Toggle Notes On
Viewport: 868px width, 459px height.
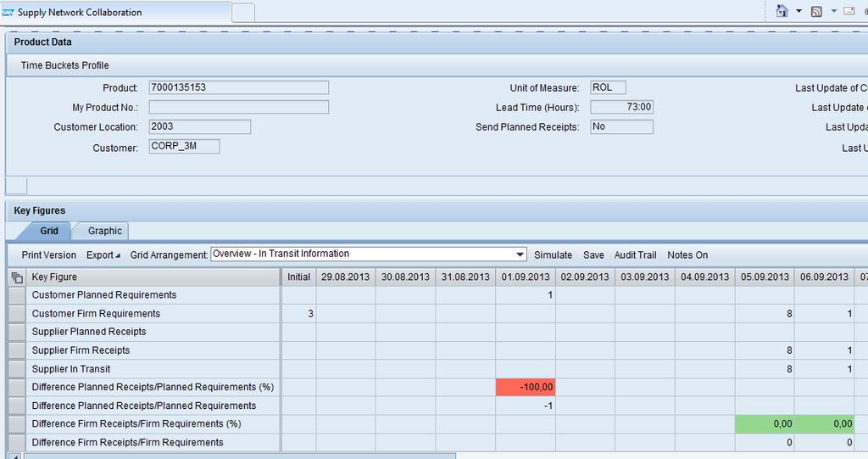pos(687,255)
